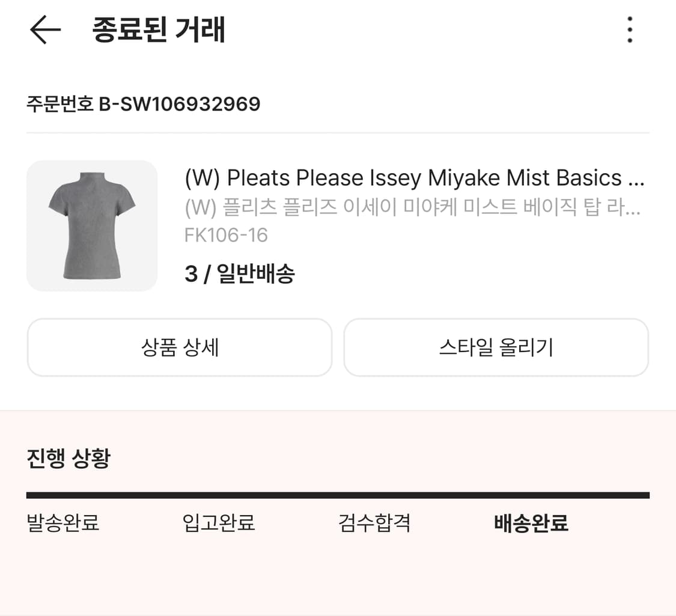Open 상품 상세 to view product details
This screenshot has height=616, width=676.
coord(179,347)
